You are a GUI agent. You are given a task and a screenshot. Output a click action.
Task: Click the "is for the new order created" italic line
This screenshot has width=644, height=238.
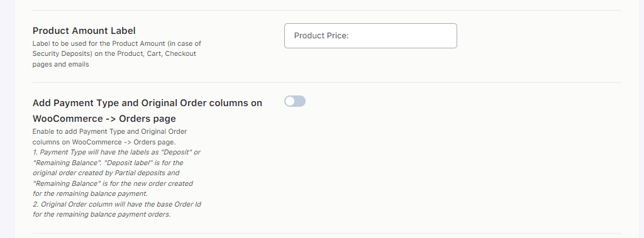coord(113,183)
